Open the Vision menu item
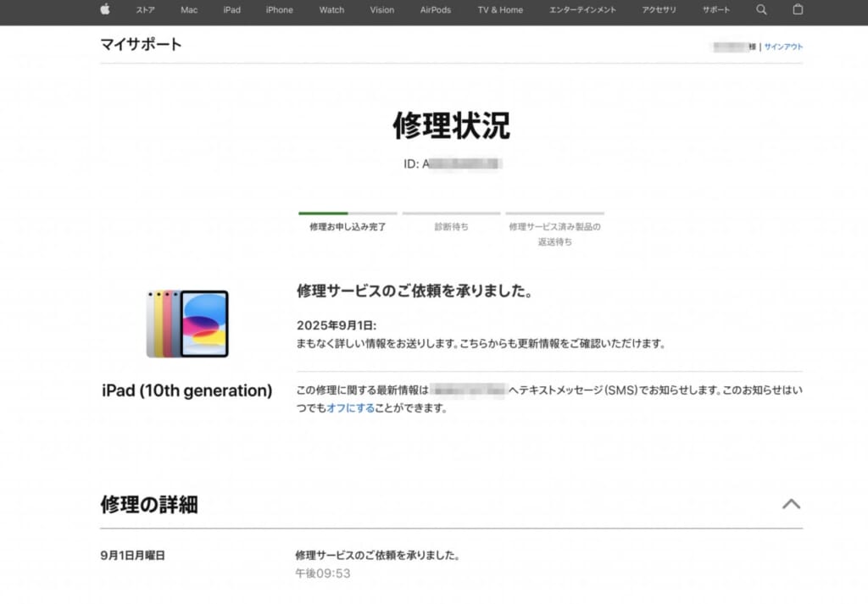Viewport: 868px width, 604px height. point(382,10)
